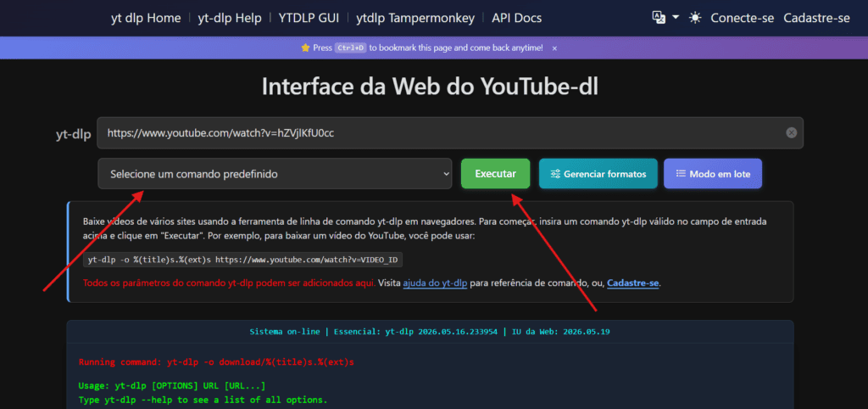Click the star icon in bookmark banner
The height and width of the screenshot is (409, 868).
pyautogui.click(x=305, y=48)
